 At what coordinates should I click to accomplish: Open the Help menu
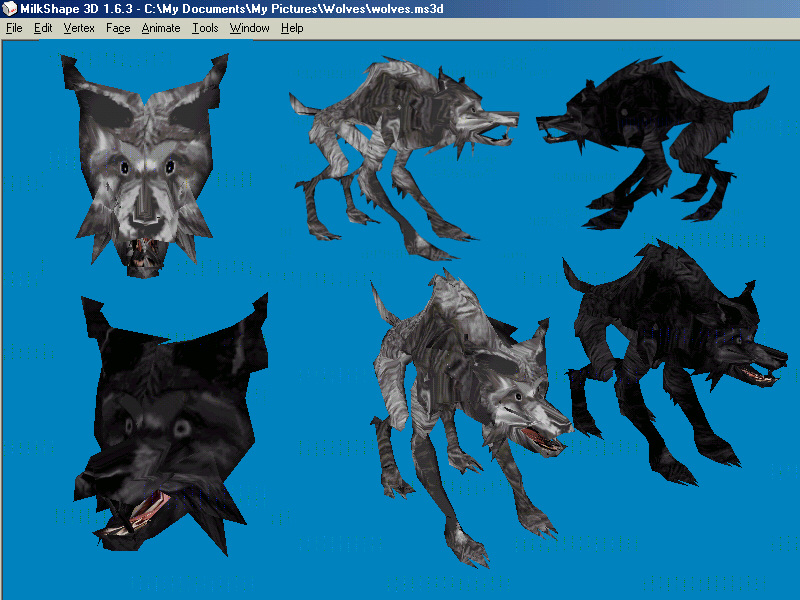tap(292, 28)
